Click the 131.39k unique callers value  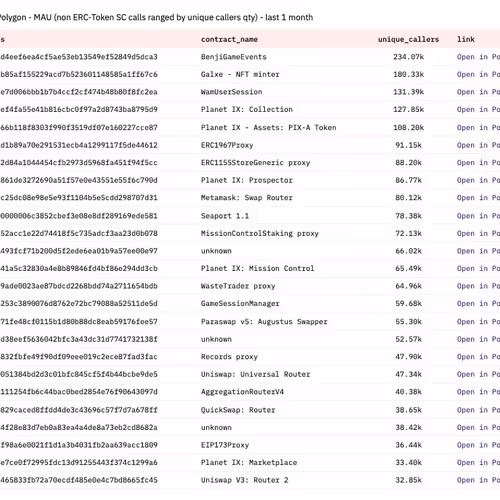click(408, 92)
